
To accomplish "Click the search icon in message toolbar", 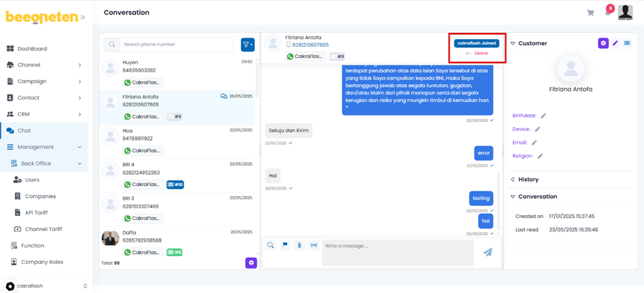I will (x=271, y=245).
